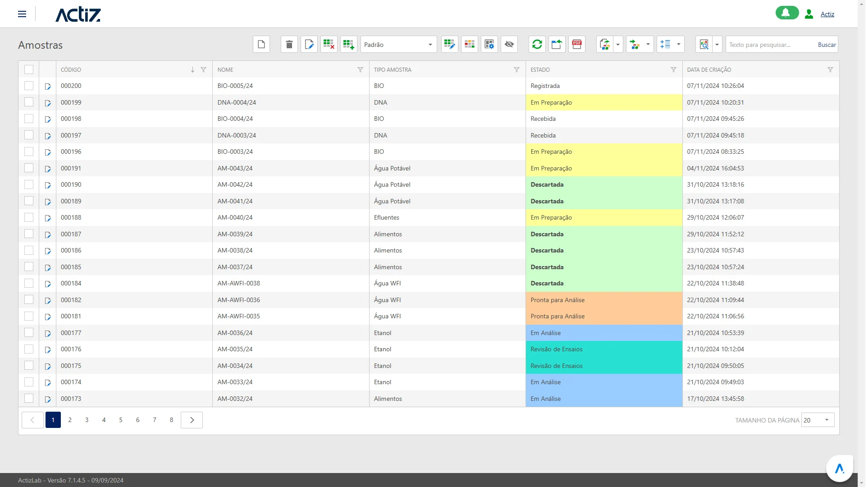Select the checkbox for sample 000190
This screenshot has height=487, width=868.
(x=29, y=184)
